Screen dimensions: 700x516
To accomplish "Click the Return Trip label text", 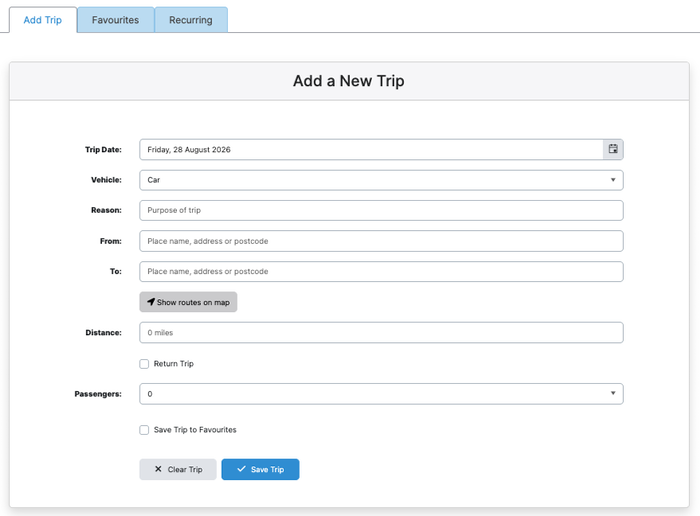I will coord(174,364).
